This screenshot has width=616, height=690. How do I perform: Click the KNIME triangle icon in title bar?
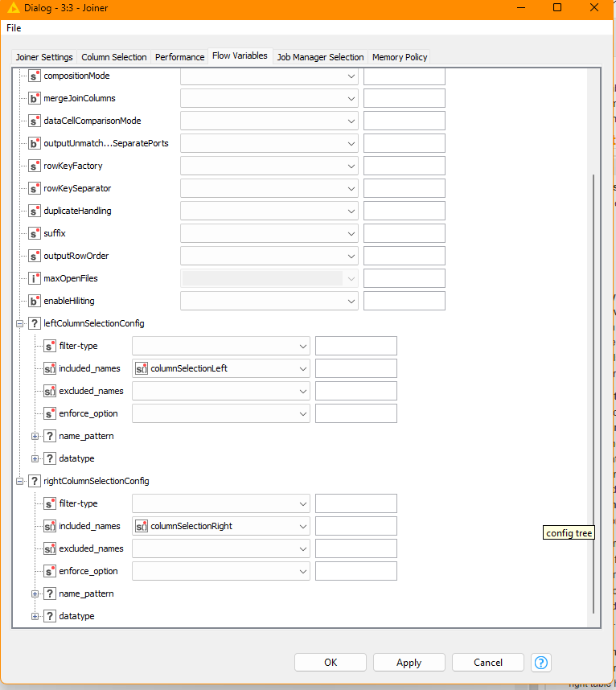tap(11, 7)
